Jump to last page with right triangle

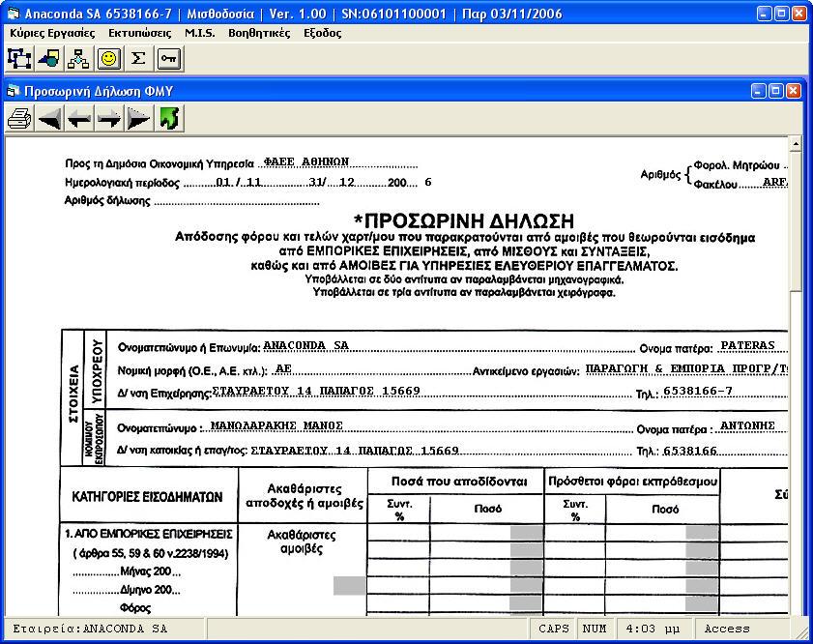(138, 119)
